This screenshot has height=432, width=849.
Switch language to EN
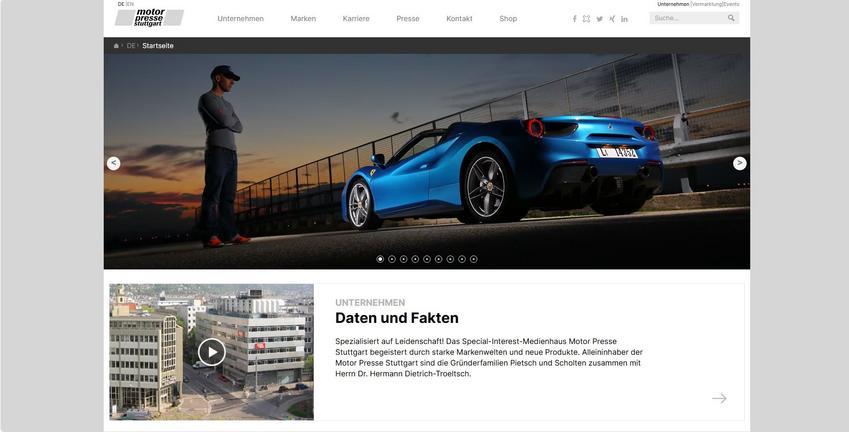click(130, 4)
